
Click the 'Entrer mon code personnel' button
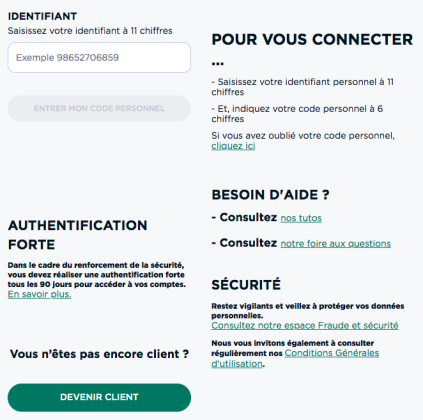coord(99,108)
